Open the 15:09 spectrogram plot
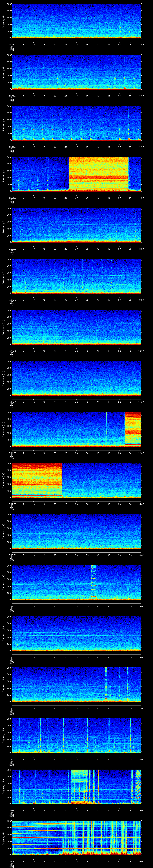The height and width of the screenshot is (868, 153). point(76,327)
